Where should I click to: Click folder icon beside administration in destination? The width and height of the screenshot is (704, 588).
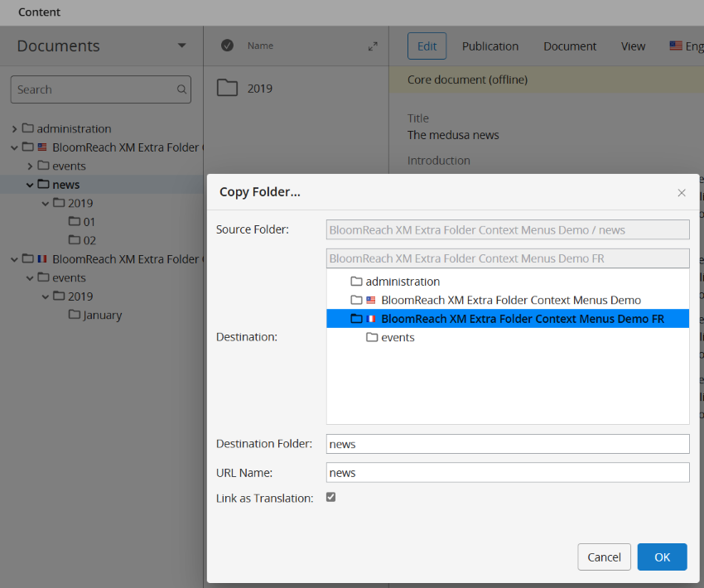pos(356,282)
